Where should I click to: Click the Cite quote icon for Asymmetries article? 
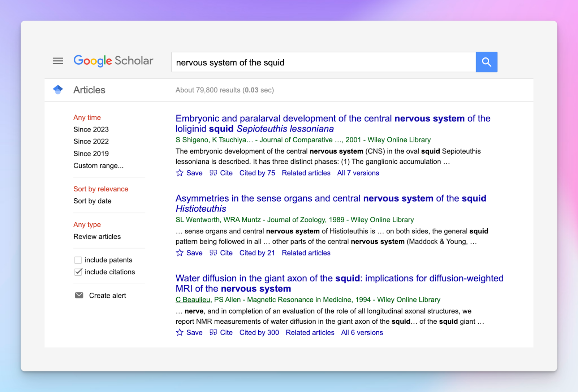coord(213,253)
